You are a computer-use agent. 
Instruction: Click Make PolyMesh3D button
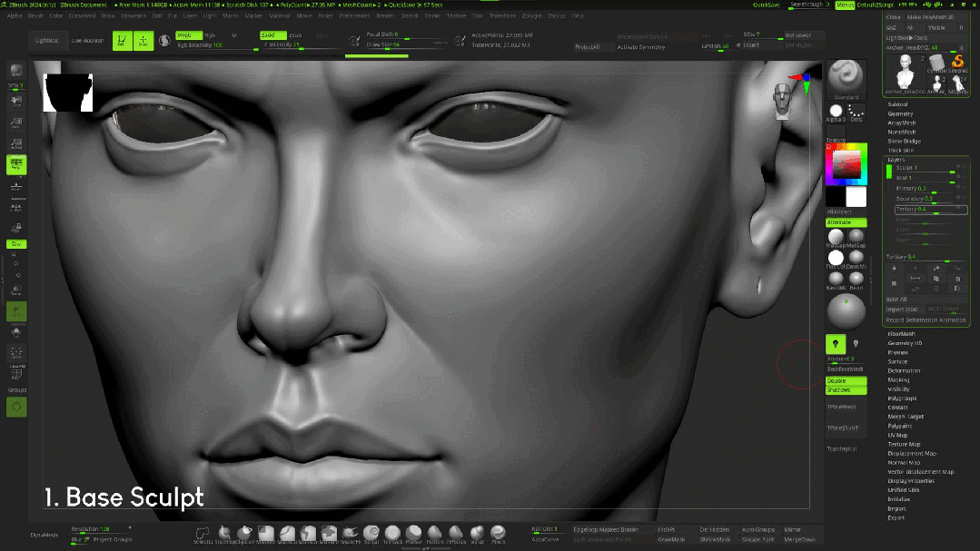(x=935, y=17)
